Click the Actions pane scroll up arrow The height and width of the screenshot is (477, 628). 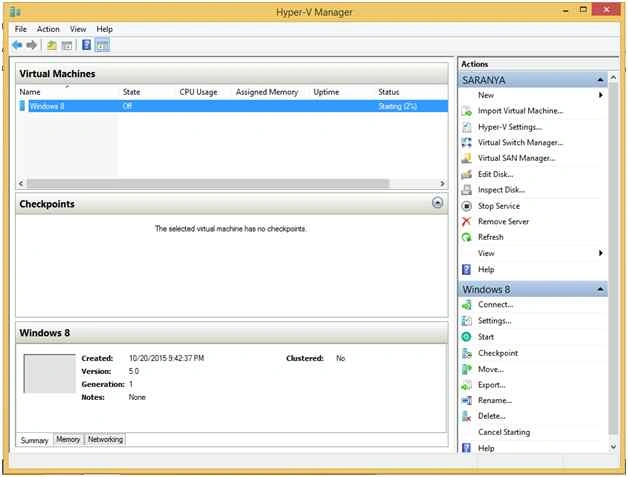click(613, 77)
